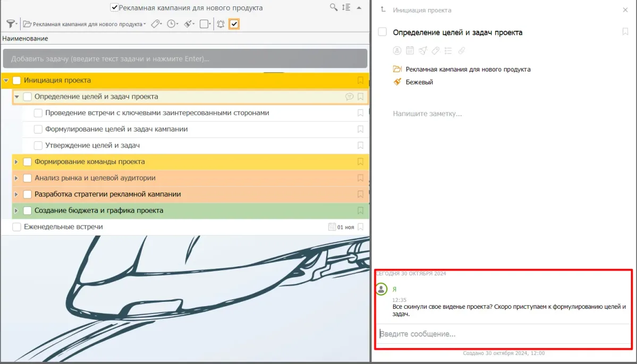Click the paperclip attachment icon
Screen dimensions: 637x364
tap(461, 50)
